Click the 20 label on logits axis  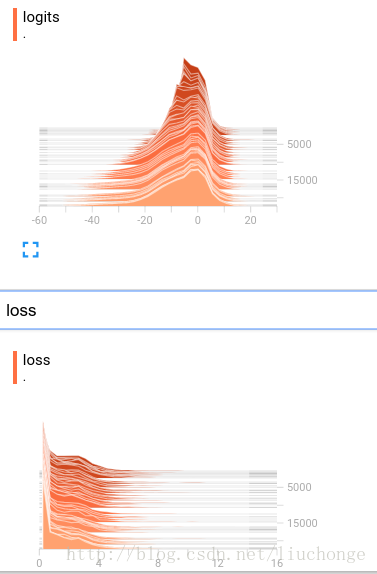pyautogui.click(x=250, y=220)
